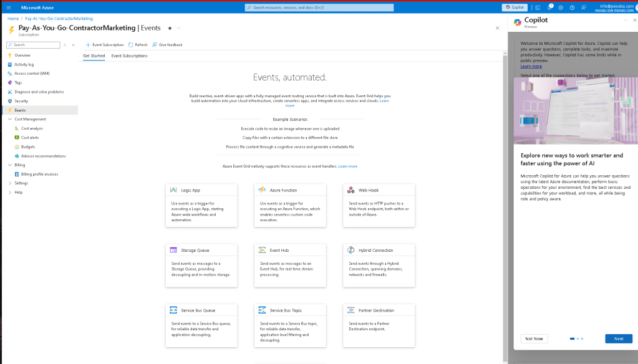Select Events in the sidebar
Viewport: 638px width, 364px height.
tap(40, 110)
